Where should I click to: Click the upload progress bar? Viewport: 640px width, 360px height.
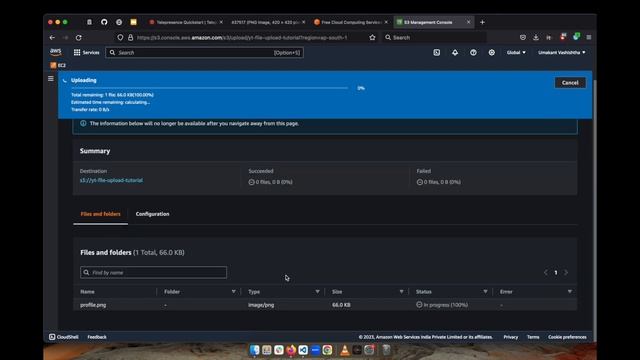coord(209,88)
